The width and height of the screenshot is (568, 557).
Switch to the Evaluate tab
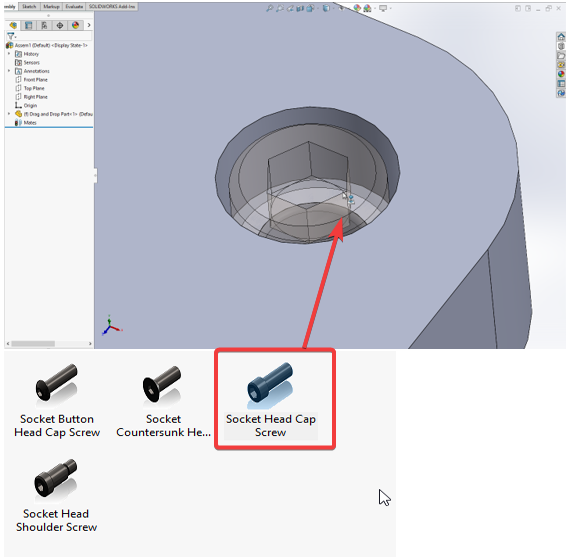[x=74, y=7]
